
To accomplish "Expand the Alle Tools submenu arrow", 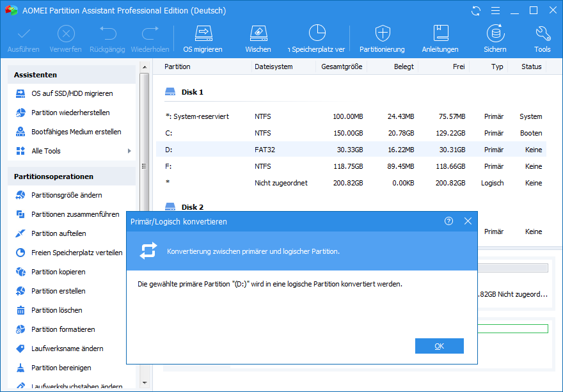I will pyautogui.click(x=129, y=151).
